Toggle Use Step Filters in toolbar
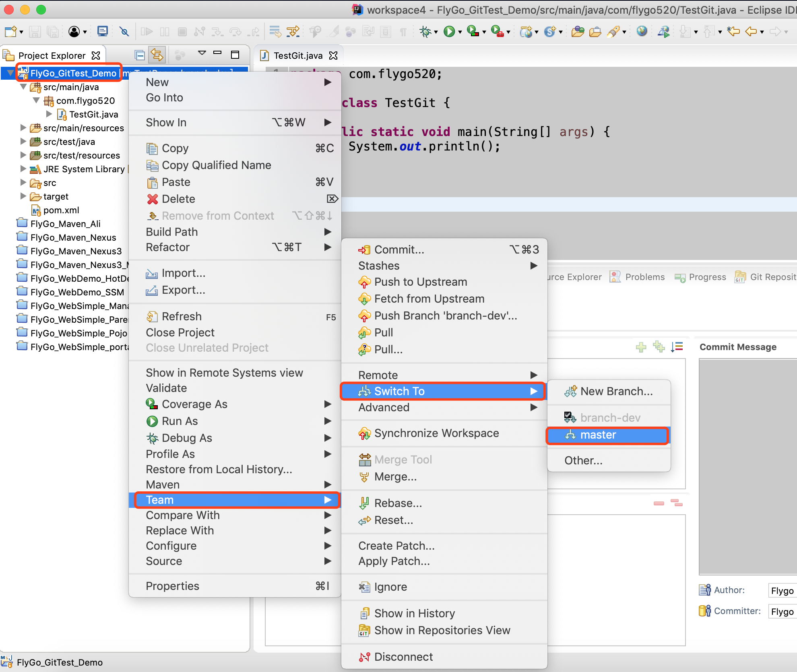 point(293,31)
